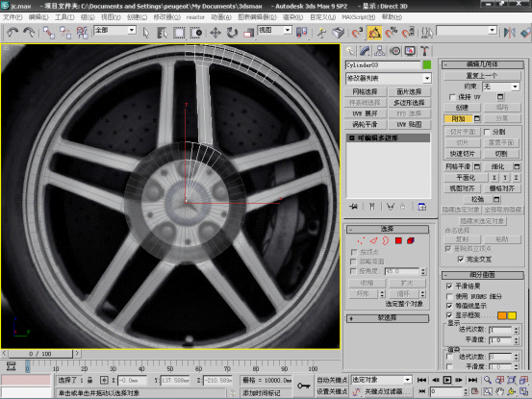
Task: Select Polygon sub-object level red square
Action: [398, 240]
